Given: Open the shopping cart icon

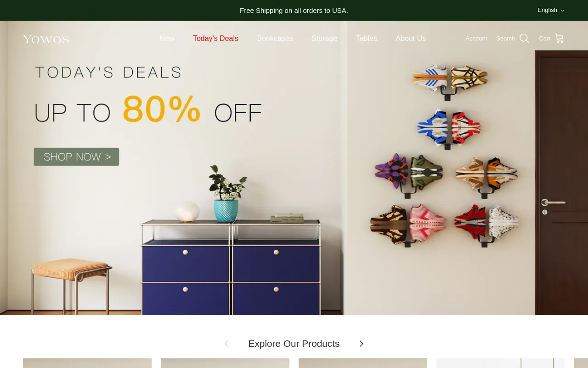Looking at the screenshot, I should tap(559, 39).
